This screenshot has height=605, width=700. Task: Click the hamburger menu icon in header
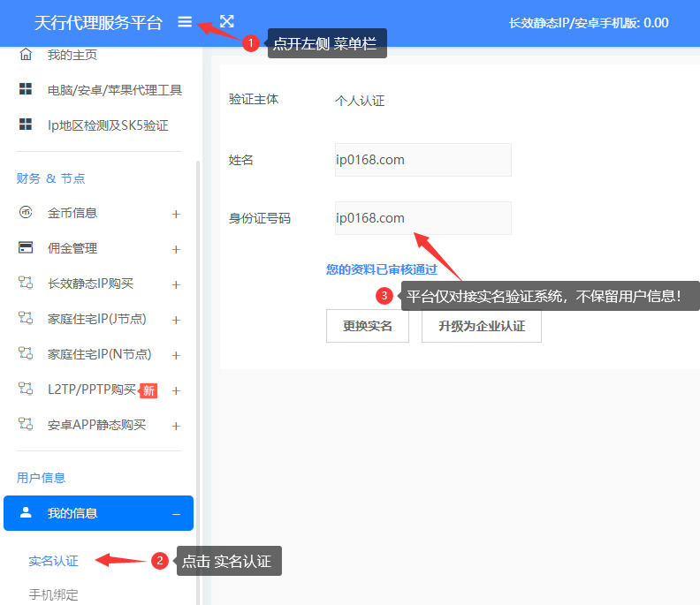(185, 22)
